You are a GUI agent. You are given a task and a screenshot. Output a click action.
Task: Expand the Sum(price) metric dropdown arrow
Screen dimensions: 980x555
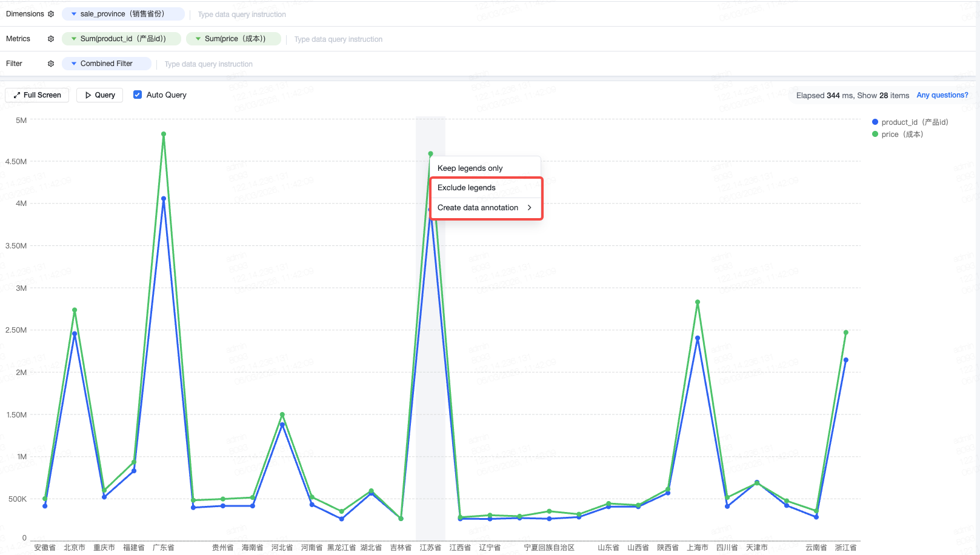(x=198, y=39)
